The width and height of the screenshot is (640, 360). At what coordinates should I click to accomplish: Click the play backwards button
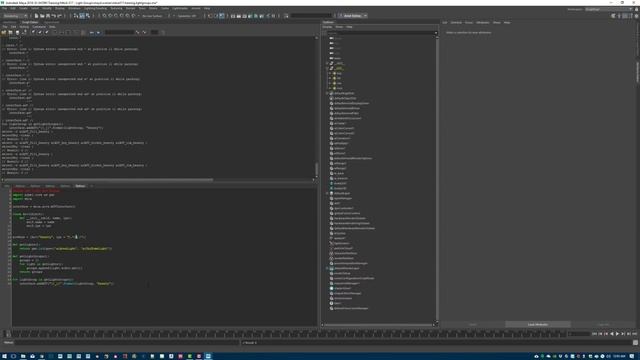click(611, 334)
